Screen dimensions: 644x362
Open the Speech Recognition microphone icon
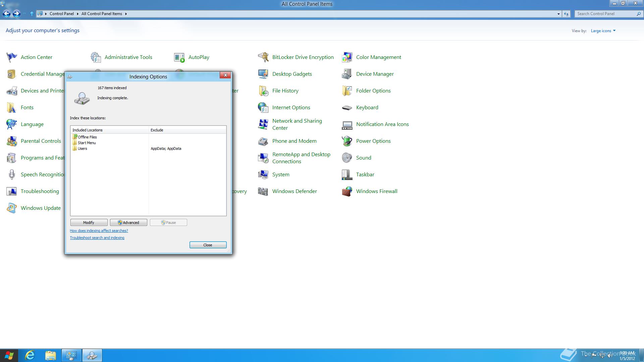click(12, 175)
